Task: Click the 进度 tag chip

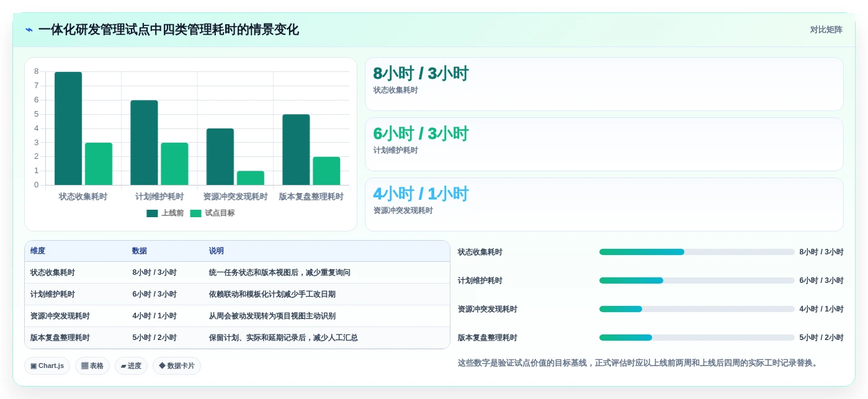Action: (131, 366)
